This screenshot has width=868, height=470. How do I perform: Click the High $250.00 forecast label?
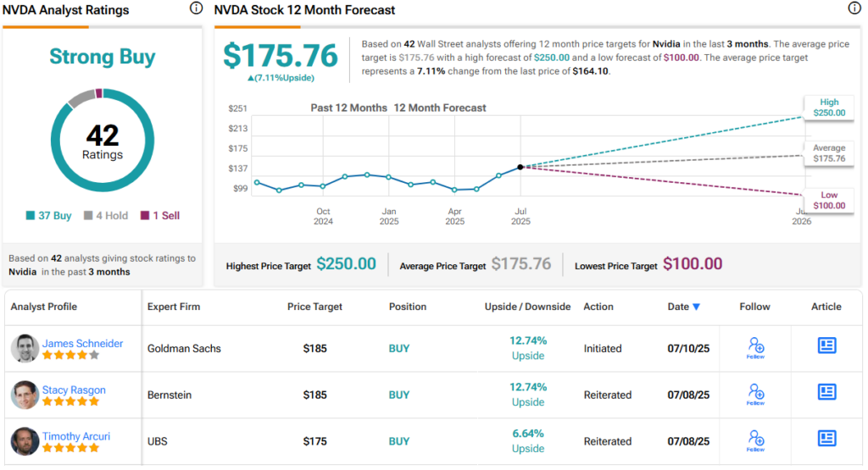coord(828,108)
